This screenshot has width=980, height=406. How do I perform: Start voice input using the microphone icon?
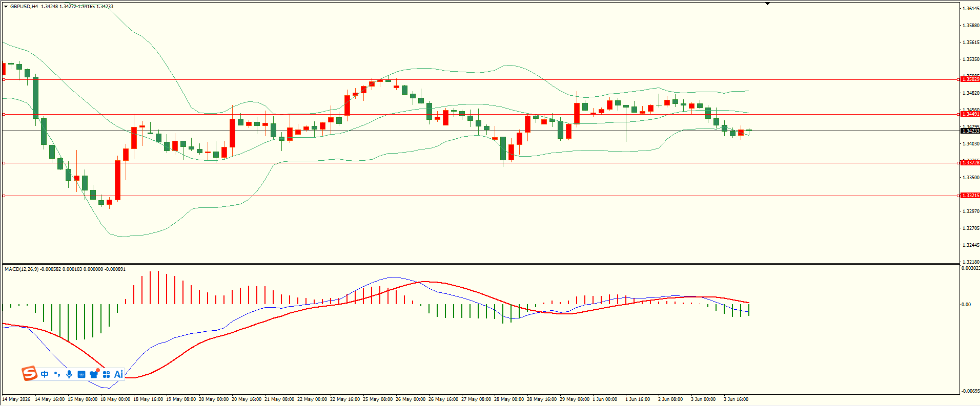69,374
